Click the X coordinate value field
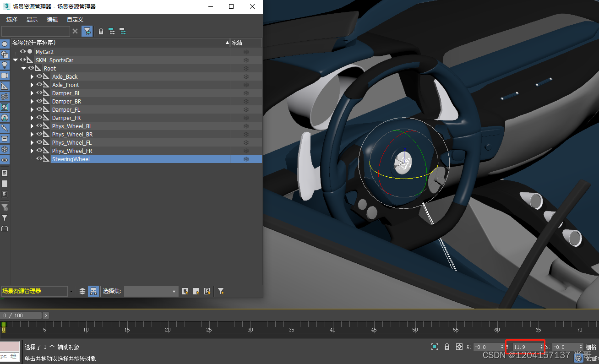The width and height of the screenshot is (599, 364). 486,347
